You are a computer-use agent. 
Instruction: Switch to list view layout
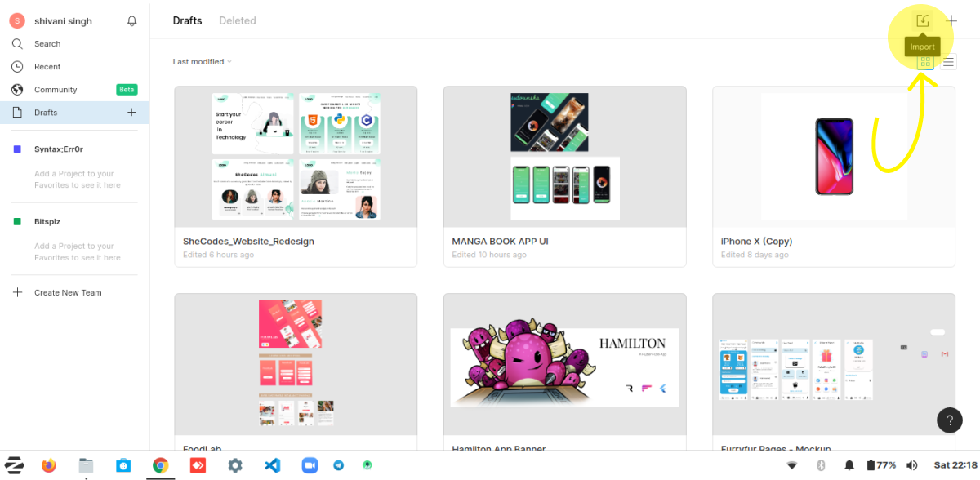click(x=948, y=61)
